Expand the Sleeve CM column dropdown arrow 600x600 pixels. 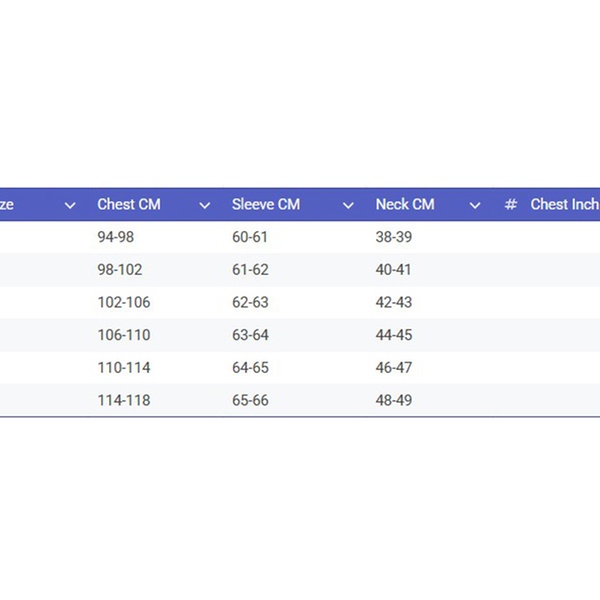pos(348,205)
